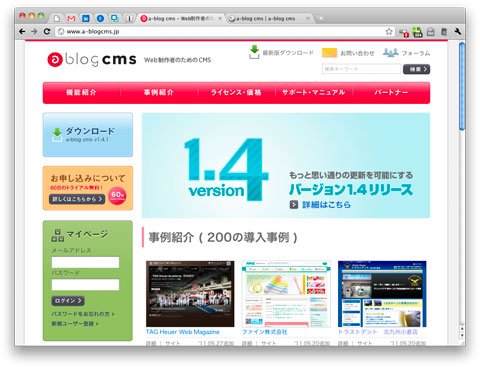Close the active a-blog cms tab
This screenshot has width=480, height=367.
(220, 19)
